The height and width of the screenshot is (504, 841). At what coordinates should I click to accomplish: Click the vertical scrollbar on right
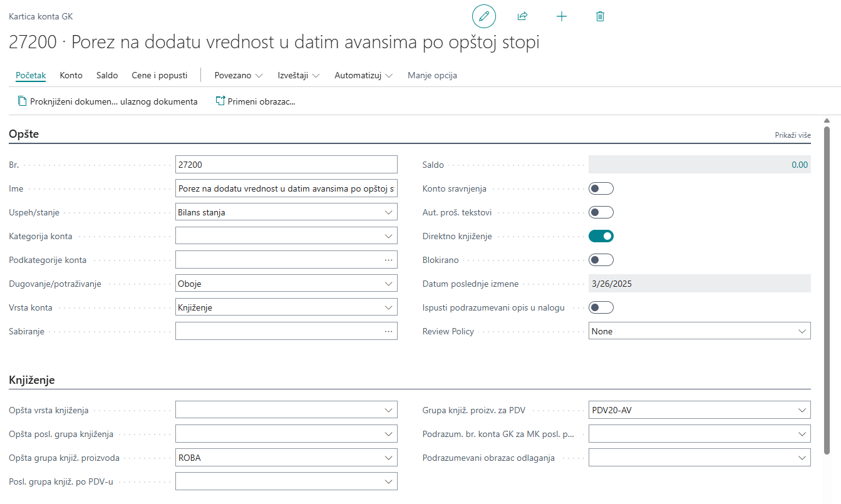point(827,282)
